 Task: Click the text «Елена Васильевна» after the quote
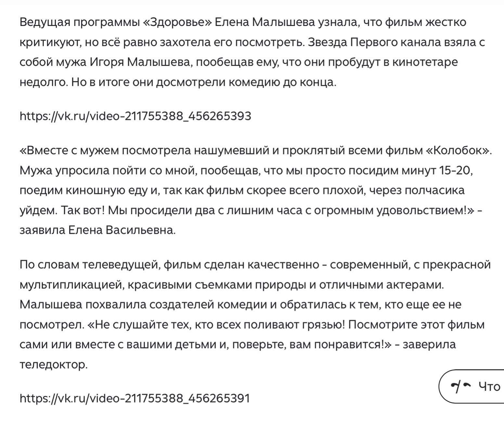[x=122, y=230]
